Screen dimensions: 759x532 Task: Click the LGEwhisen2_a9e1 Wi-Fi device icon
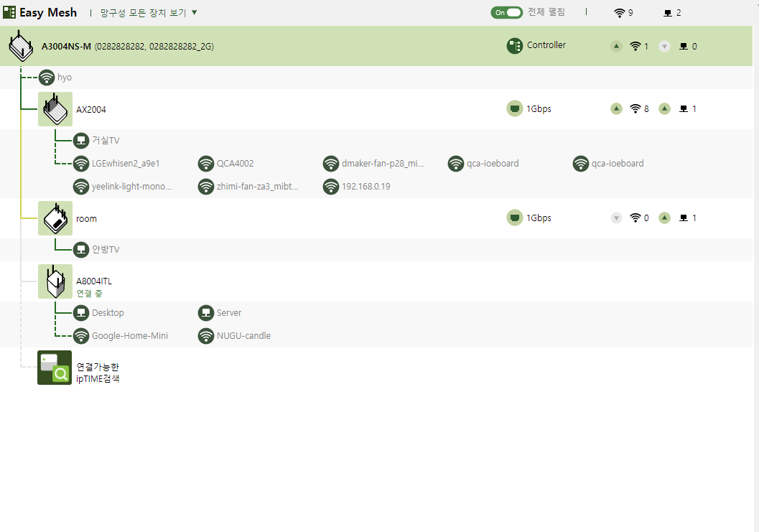click(x=81, y=164)
